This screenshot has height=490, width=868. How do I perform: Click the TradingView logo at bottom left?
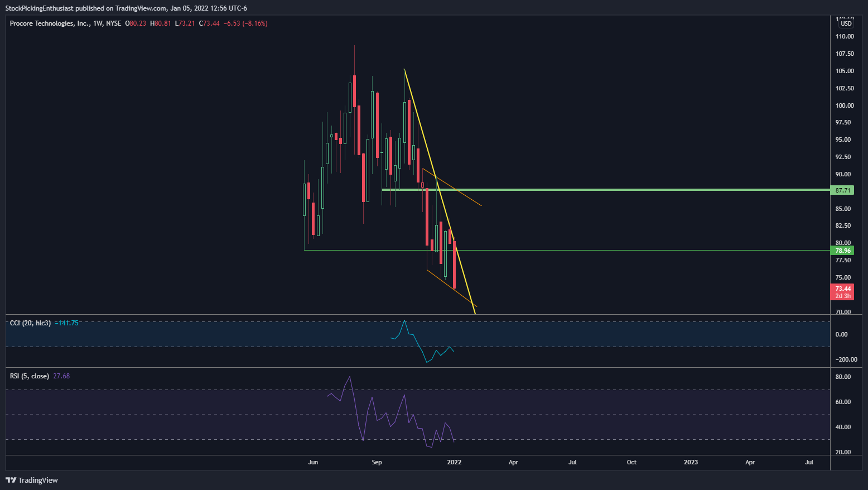click(x=32, y=480)
